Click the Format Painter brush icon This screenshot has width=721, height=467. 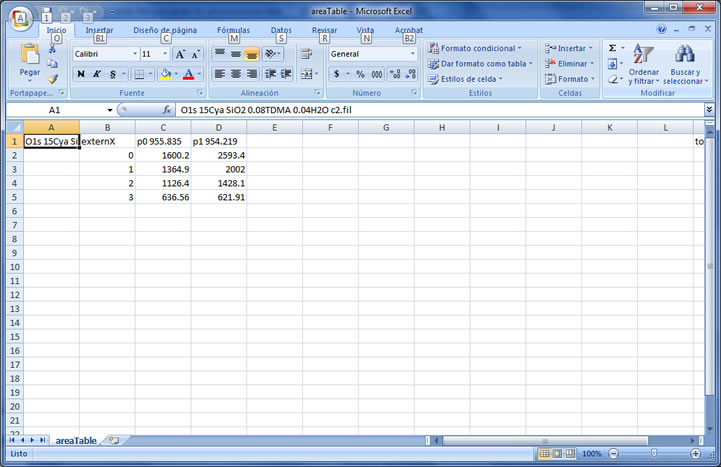[53, 79]
